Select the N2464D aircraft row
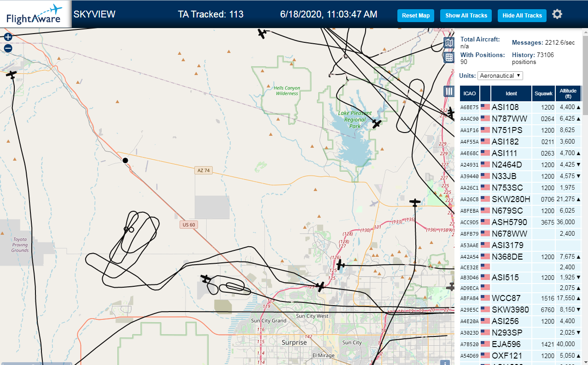Image resolution: width=588 pixels, height=365 pixels. [x=520, y=164]
